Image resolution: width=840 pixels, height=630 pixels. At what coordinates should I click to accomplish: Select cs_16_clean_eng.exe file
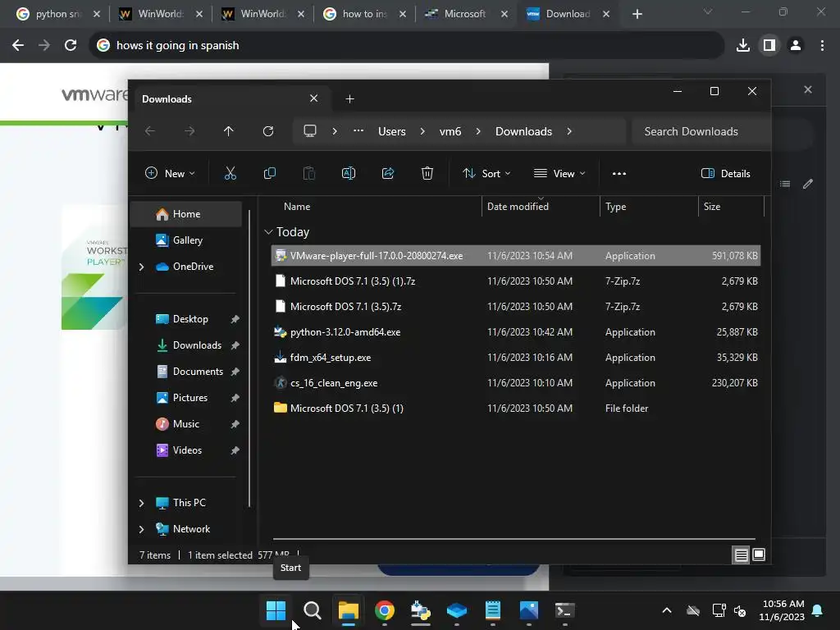tap(516, 383)
